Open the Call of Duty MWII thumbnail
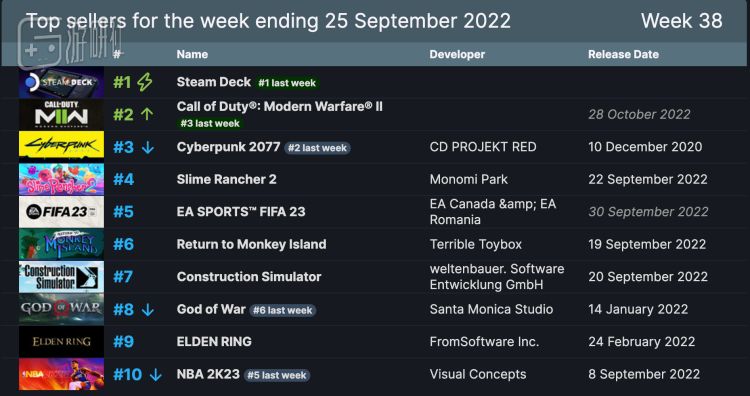750x396 pixels. coord(61,115)
